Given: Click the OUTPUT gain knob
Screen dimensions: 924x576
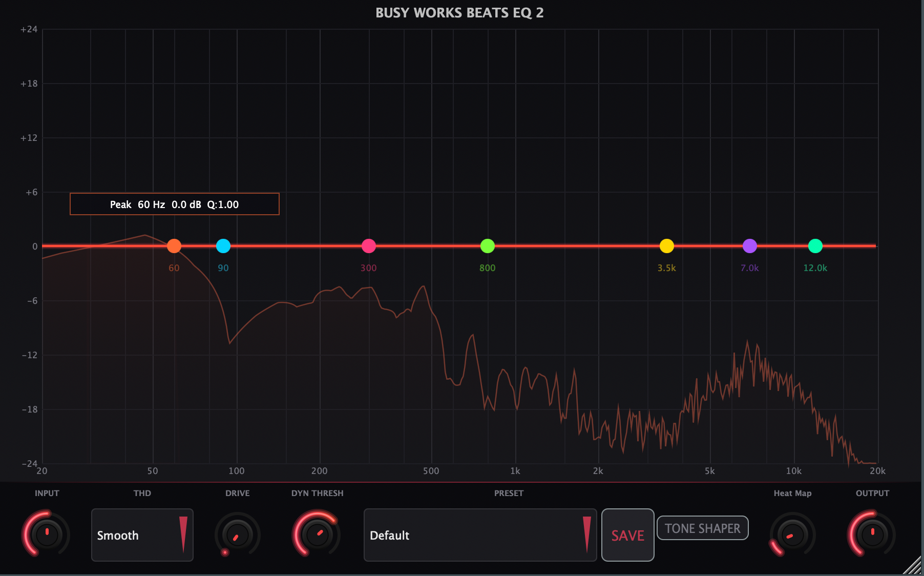Looking at the screenshot, I should pos(872,534).
